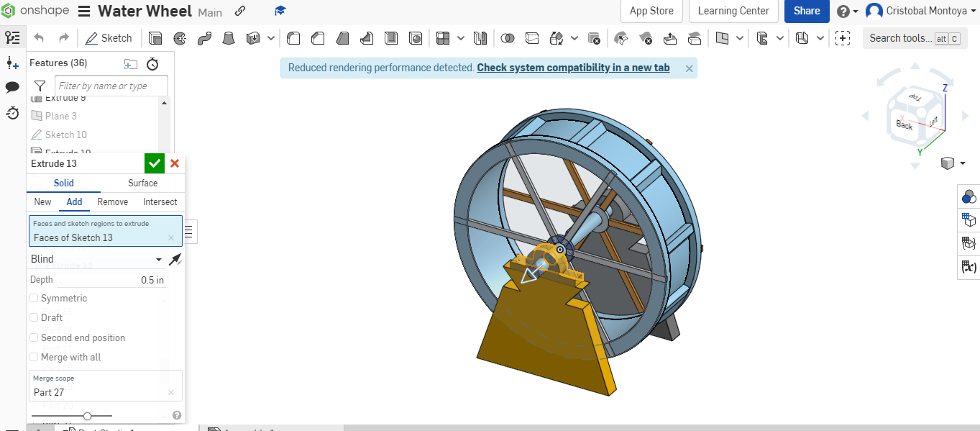Select the Transform tool
Image resolution: width=980 pixels, height=431 pixels.
pyautogui.click(x=557, y=38)
